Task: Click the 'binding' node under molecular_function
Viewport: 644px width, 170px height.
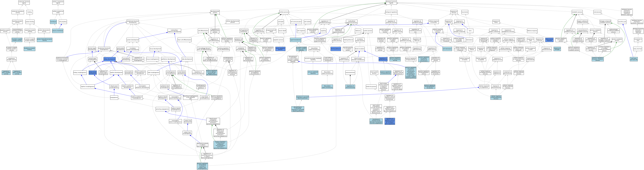Action: [x=30, y=12]
